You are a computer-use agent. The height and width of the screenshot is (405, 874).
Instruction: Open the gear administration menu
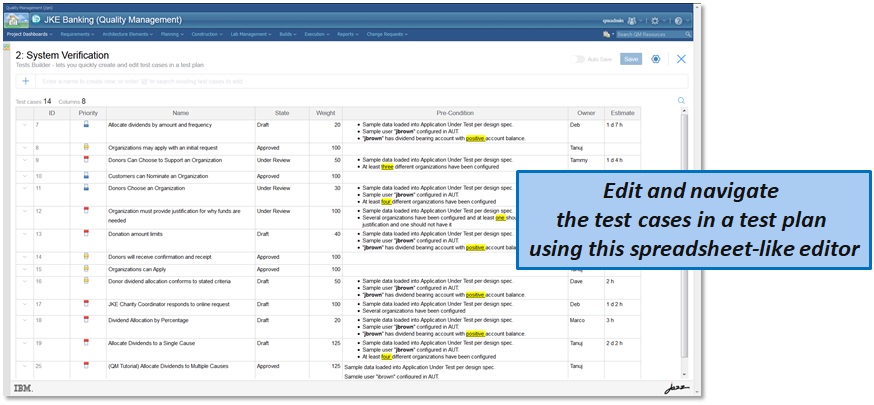655,21
